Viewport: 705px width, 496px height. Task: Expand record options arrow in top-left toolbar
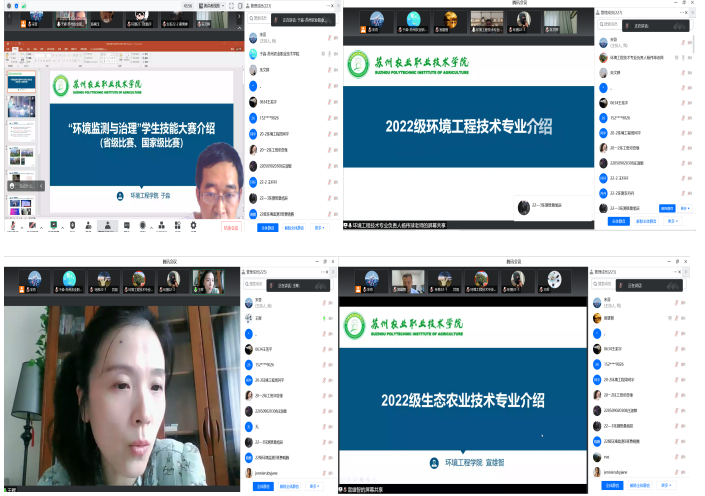pyautogui.click(x=152, y=228)
